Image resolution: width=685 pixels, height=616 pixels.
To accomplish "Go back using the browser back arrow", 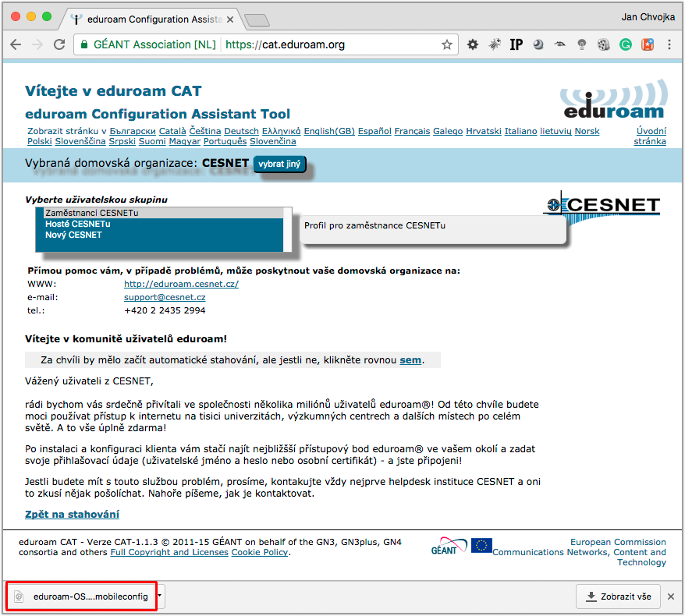I will pos(16,44).
